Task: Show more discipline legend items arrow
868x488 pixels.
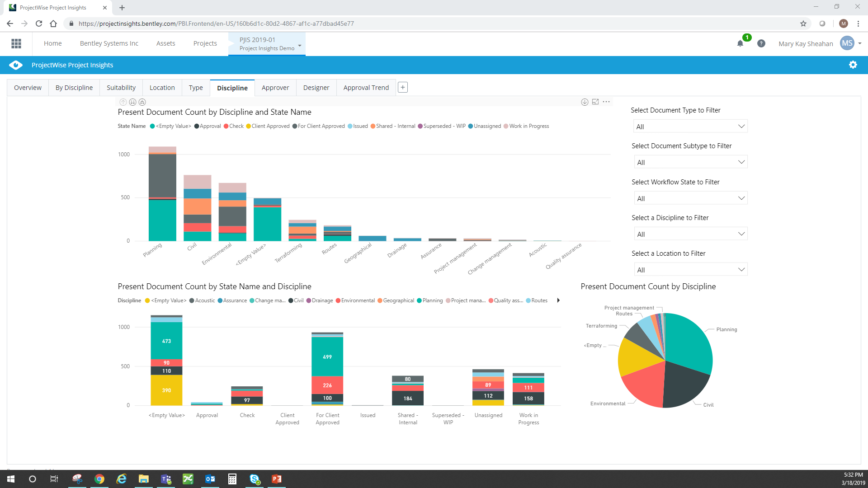Action: coord(558,300)
